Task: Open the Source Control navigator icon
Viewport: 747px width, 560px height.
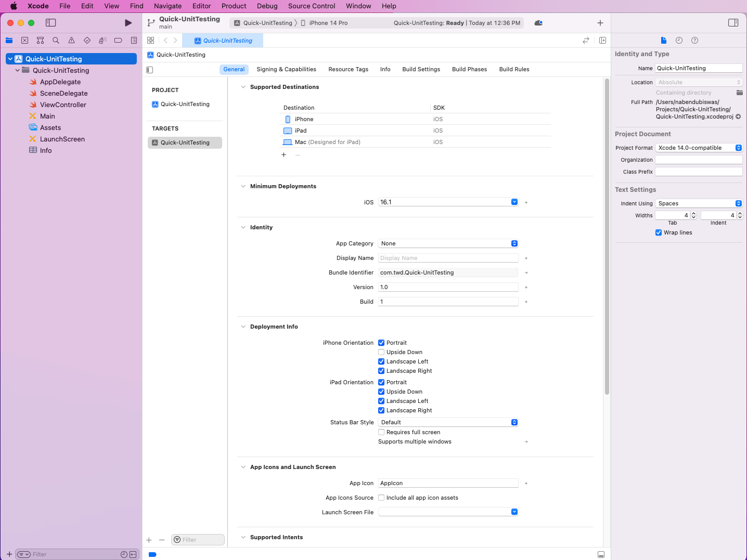Action: coord(24,41)
